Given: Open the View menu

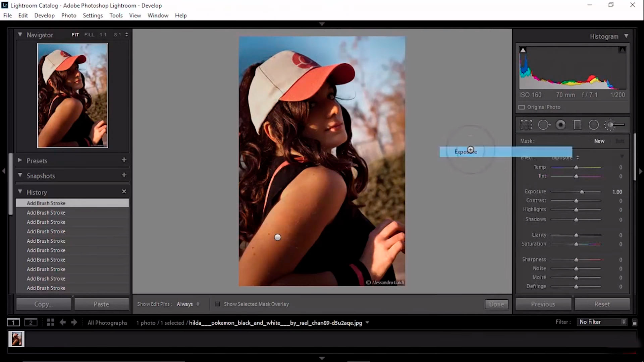Looking at the screenshot, I should click(135, 15).
